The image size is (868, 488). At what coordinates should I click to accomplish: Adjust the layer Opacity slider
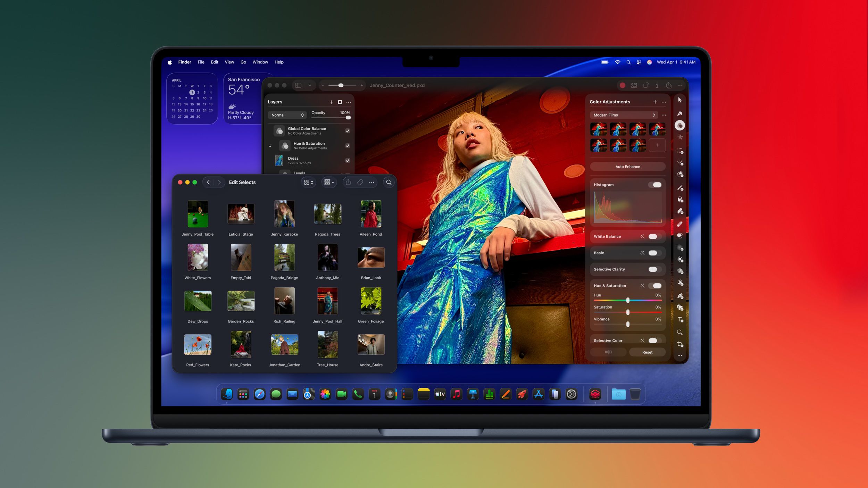click(x=331, y=118)
